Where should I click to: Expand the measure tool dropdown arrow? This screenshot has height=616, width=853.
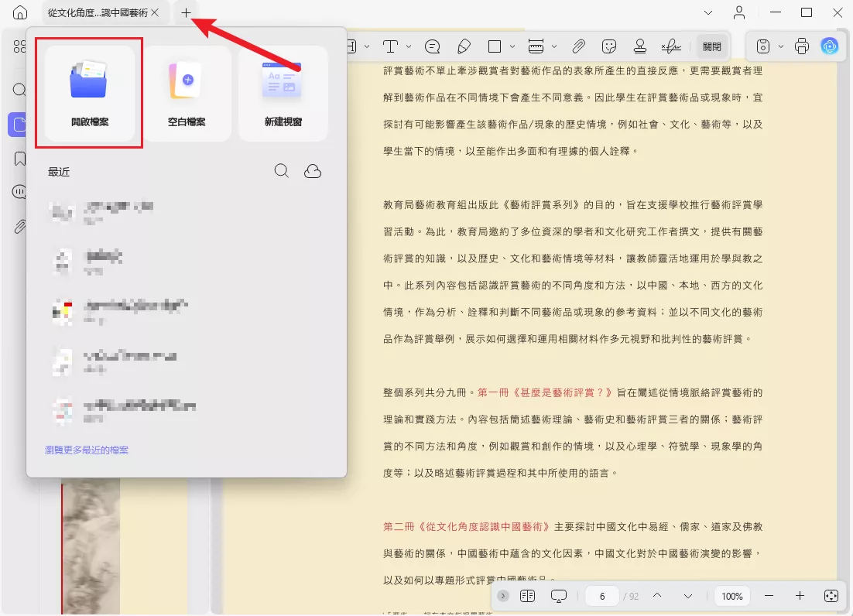tap(554, 46)
